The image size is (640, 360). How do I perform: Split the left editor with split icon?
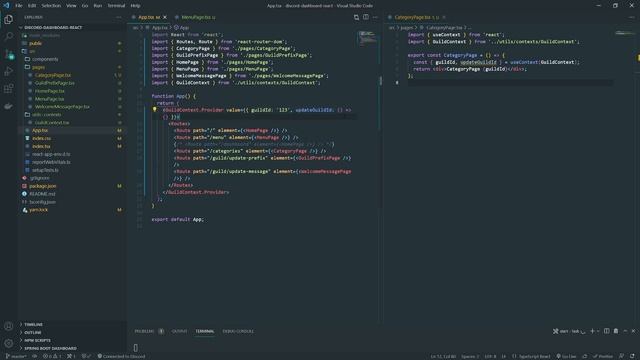pyautogui.click(x=366, y=17)
